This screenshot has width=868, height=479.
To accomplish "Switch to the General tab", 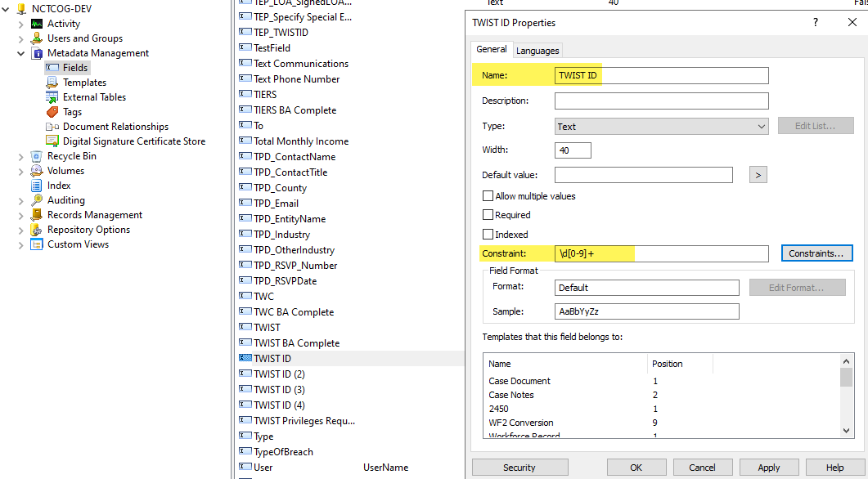I will pyautogui.click(x=492, y=49).
